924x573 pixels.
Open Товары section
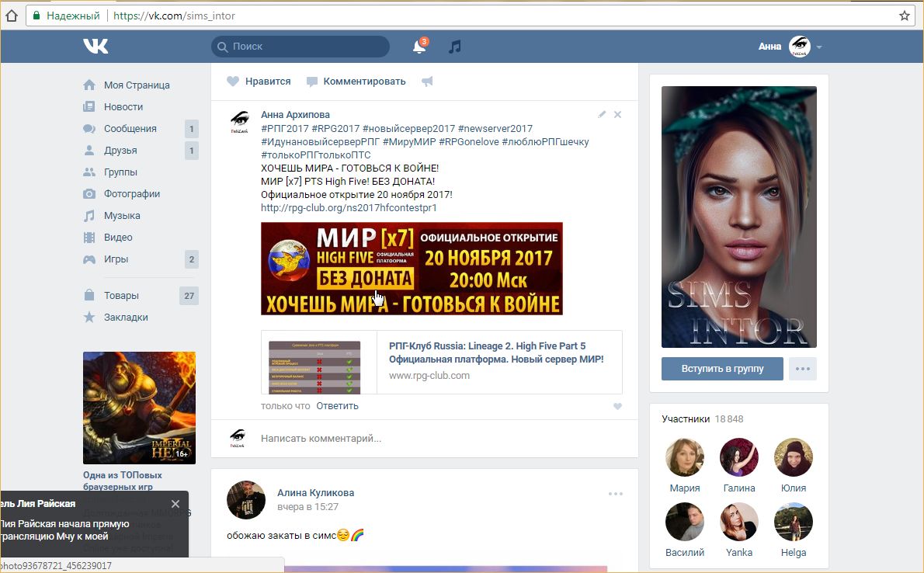(121, 295)
